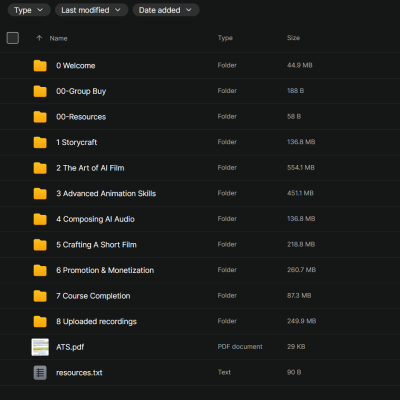Click the 7 Course Completion folder icon
This screenshot has height=400, width=400.
click(40, 296)
